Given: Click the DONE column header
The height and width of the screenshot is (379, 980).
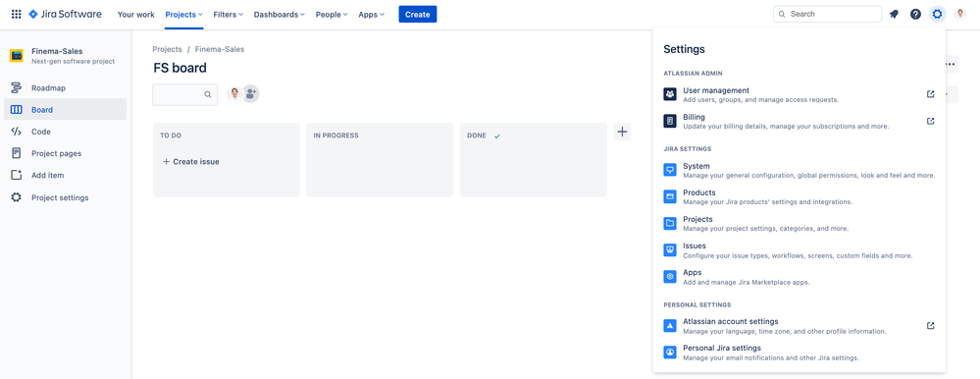Looking at the screenshot, I should click(x=477, y=135).
